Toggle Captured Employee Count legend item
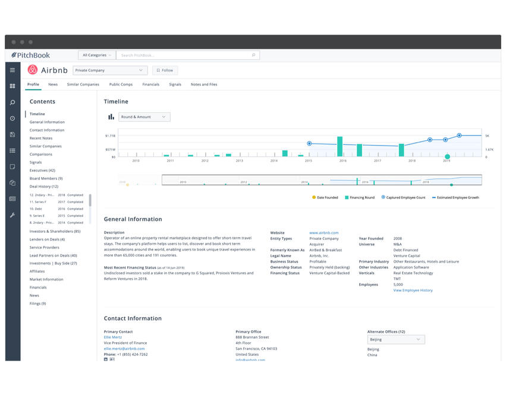 403,197
